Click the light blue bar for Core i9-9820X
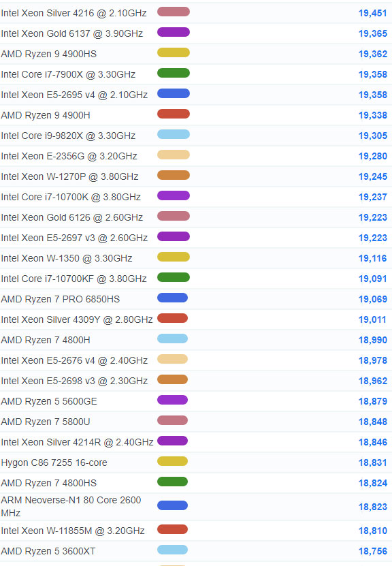Image resolution: width=392 pixels, height=566 pixels. [174, 134]
